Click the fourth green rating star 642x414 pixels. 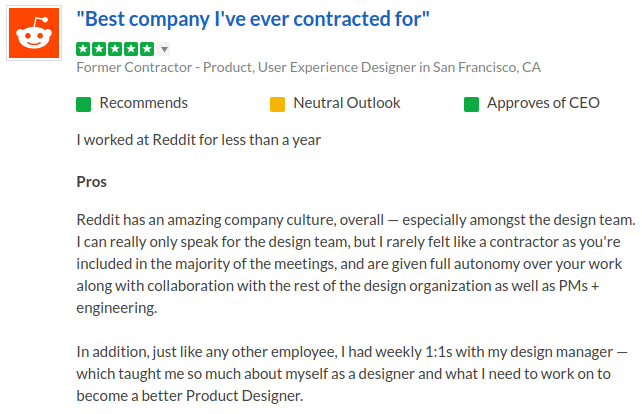pos(131,48)
